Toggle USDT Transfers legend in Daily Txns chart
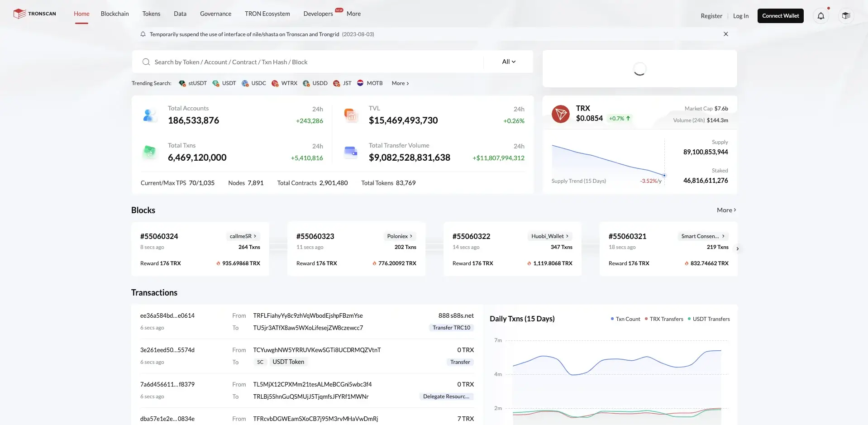868x425 pixels. [709, 319]
